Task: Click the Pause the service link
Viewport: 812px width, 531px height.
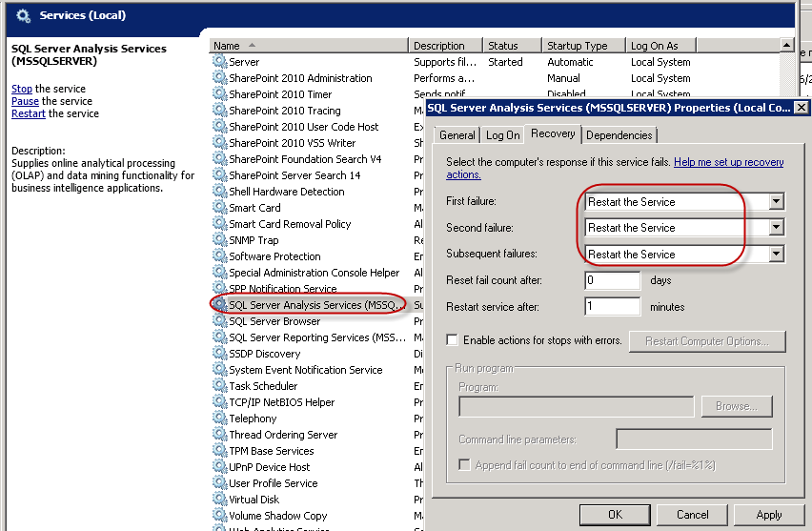Action: click(25, 101)
